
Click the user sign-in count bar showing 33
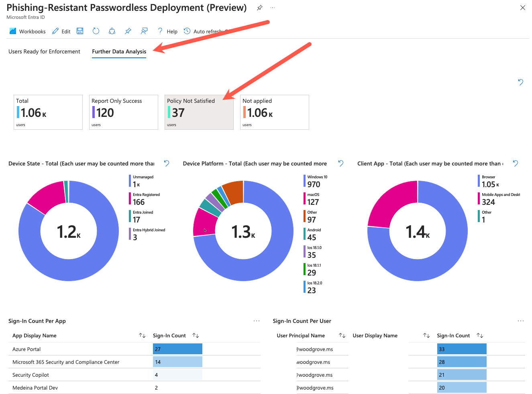click(x=462, y=349)
